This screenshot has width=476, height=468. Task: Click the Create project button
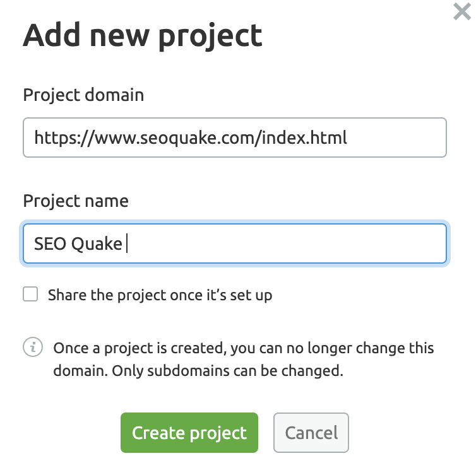click(189, 433)
